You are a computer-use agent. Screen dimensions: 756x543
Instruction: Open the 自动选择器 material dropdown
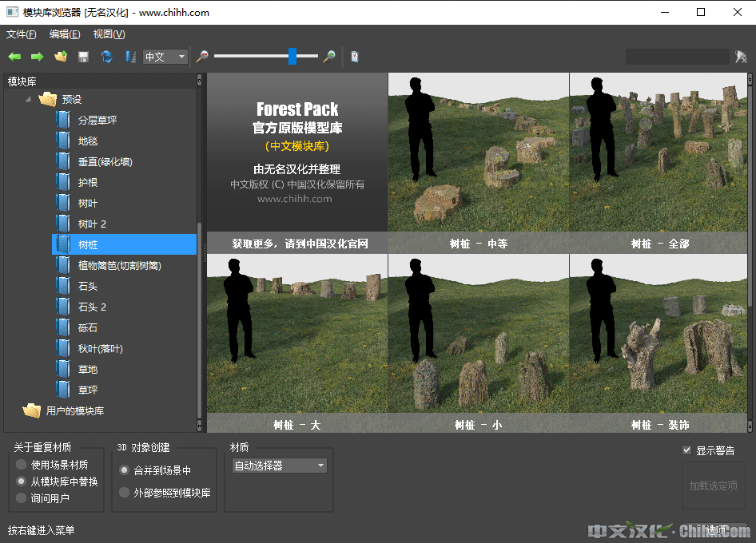click(279, 466)
